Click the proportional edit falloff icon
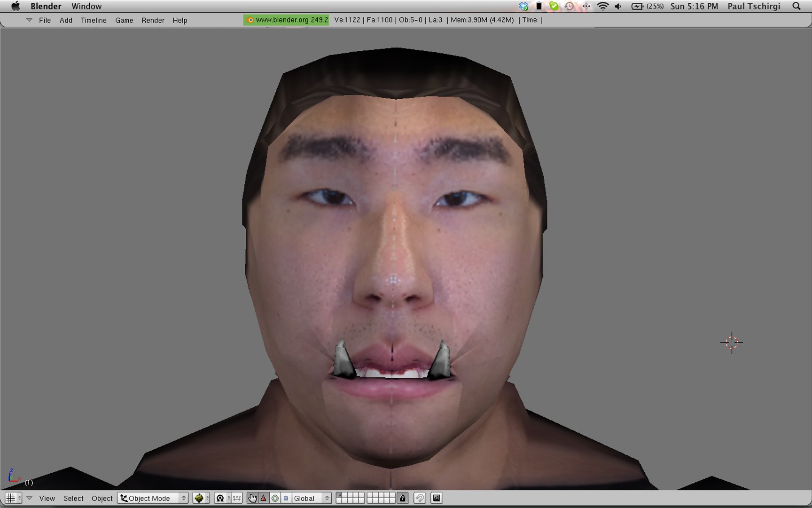The height and width of the screenshot is (508, 812). [x=420, y=498]
